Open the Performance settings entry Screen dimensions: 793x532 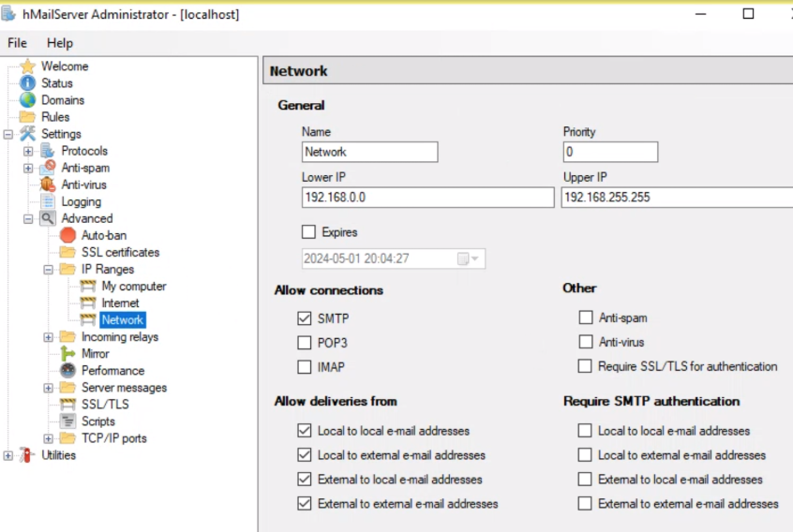point(112,370)
